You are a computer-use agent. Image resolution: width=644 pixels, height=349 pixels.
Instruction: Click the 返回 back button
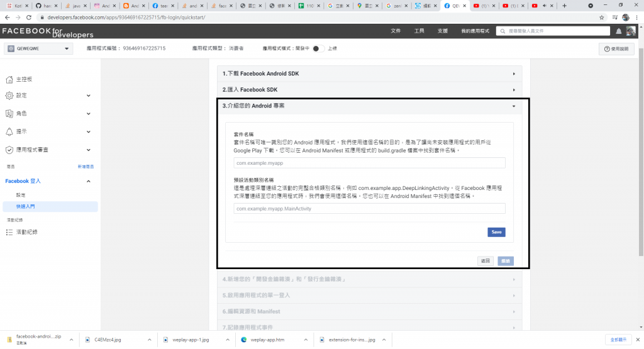pos(485,261)
